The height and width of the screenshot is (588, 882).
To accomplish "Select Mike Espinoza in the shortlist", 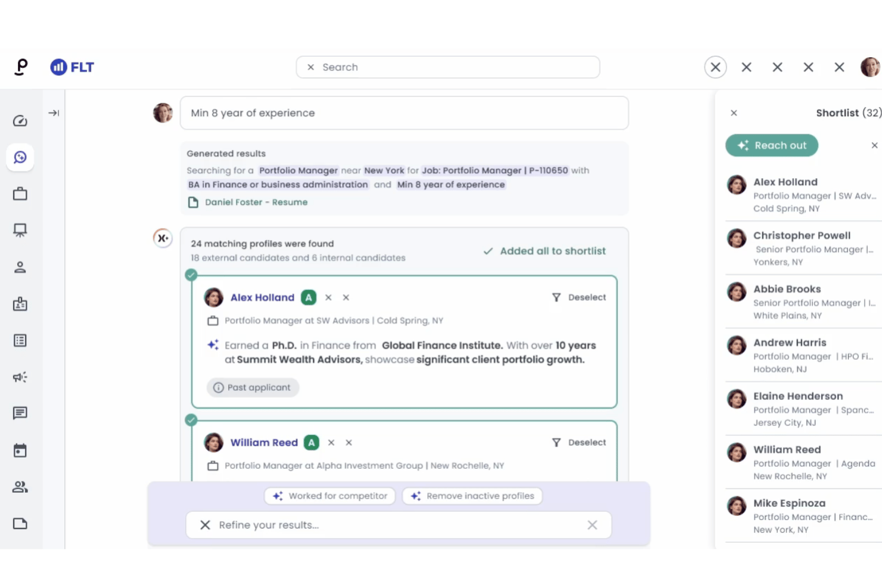I will 803,516.
